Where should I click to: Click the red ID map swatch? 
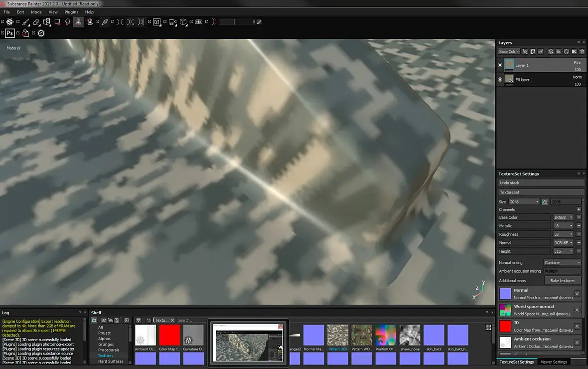(505, 326)
